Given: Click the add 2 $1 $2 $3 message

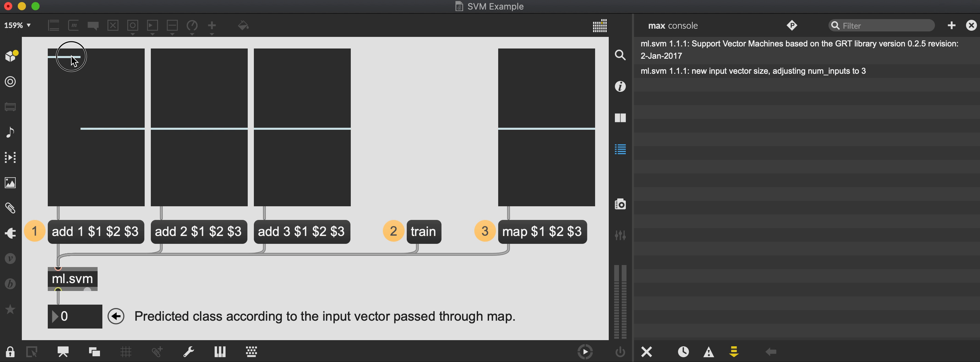Looking at the screenshot, I should [x=199, y=232].
